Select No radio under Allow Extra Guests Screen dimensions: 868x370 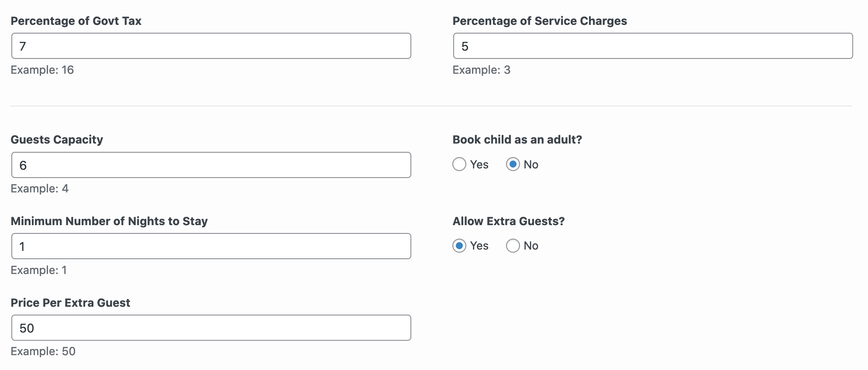[513, 246]
